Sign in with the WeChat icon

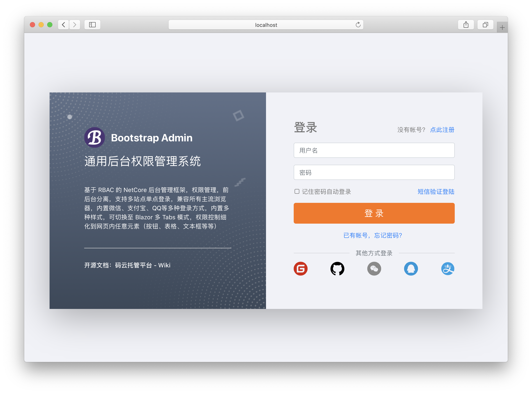(x=374, y=269)
